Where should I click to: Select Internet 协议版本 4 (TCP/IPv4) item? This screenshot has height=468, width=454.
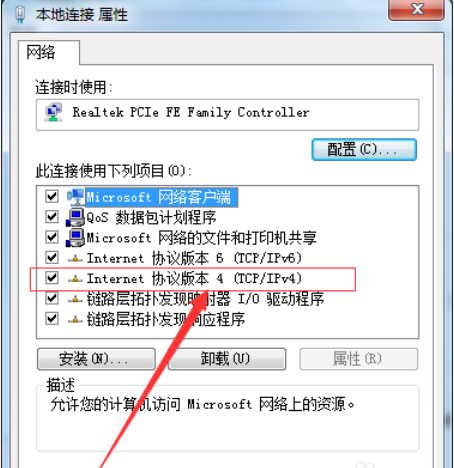point(194,278)
